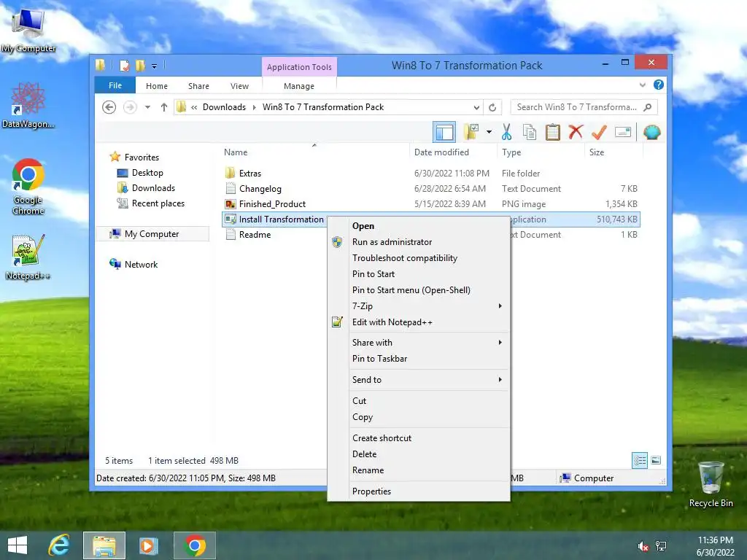Screen dimensions: 747x560
Task: Open the Windows Start button
Action: [x=18, y=545]
